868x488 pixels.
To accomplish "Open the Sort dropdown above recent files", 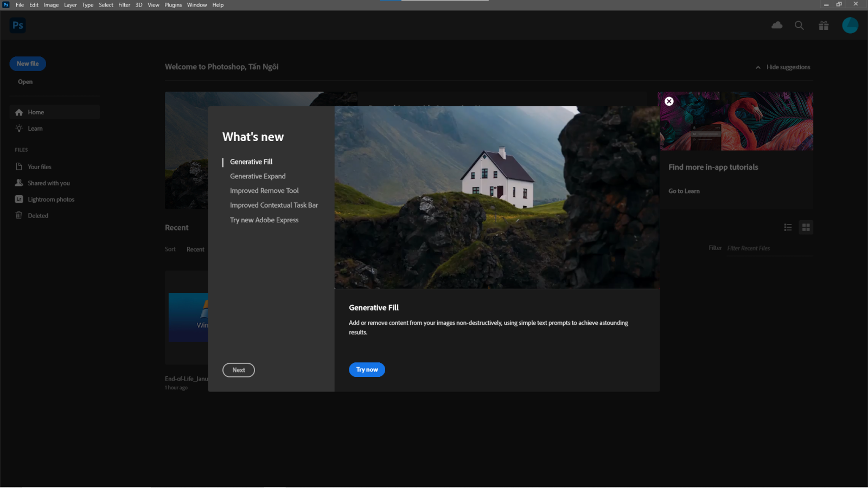I will point(170,249).
